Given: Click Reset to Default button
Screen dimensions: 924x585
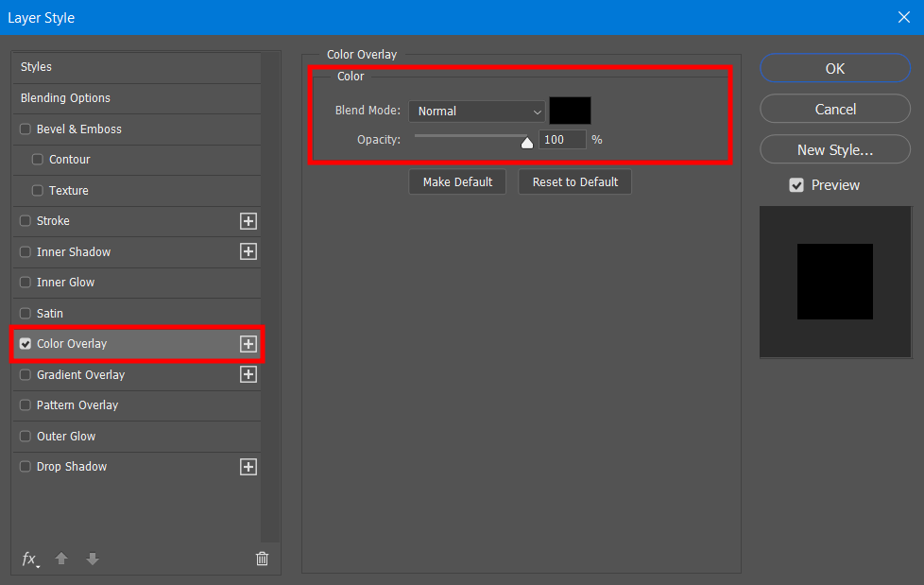Looking at the screenshot, I should pyautogui.click(x=575, y=181).
